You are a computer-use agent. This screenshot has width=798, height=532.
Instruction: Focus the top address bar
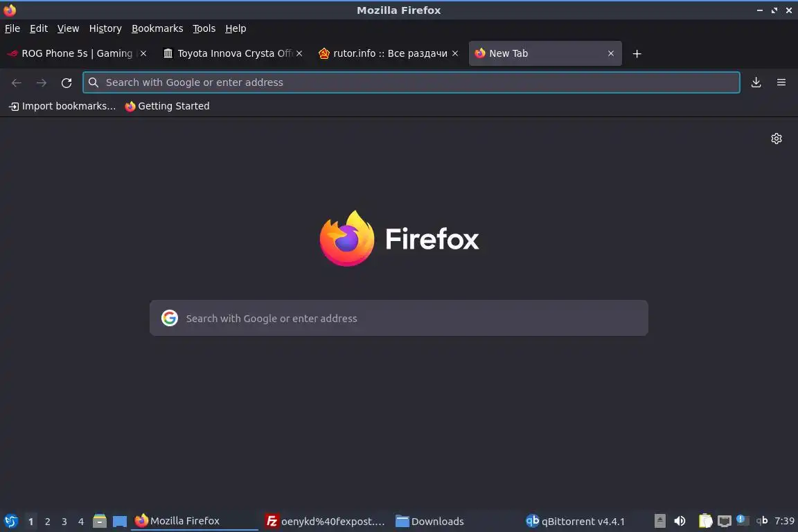click(x=411, y=82)
